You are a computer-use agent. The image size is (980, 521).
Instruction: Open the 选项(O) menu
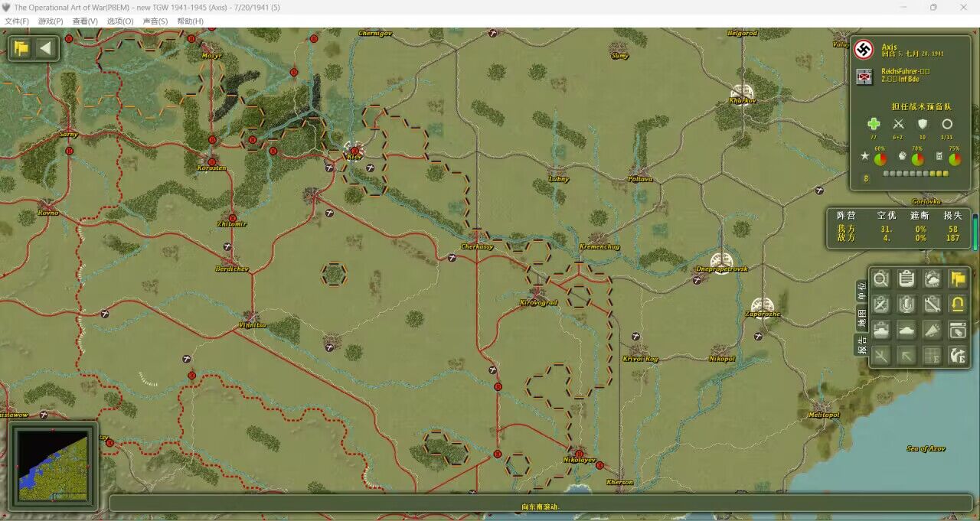(119, 21)
